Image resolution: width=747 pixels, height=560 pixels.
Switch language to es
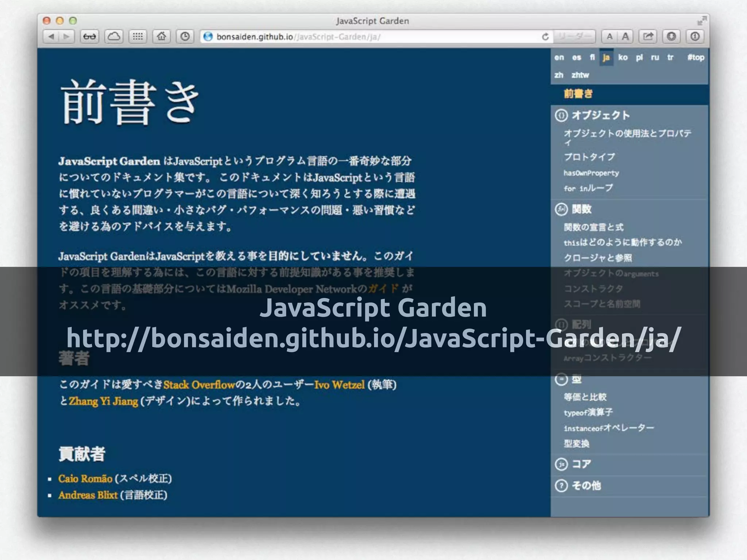[576, 58]
